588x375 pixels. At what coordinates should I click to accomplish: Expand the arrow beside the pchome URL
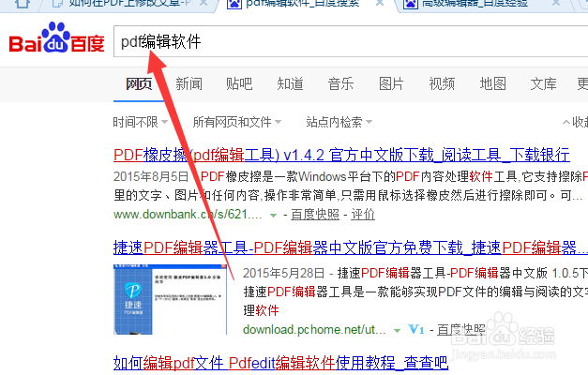(x=397, y=330)
